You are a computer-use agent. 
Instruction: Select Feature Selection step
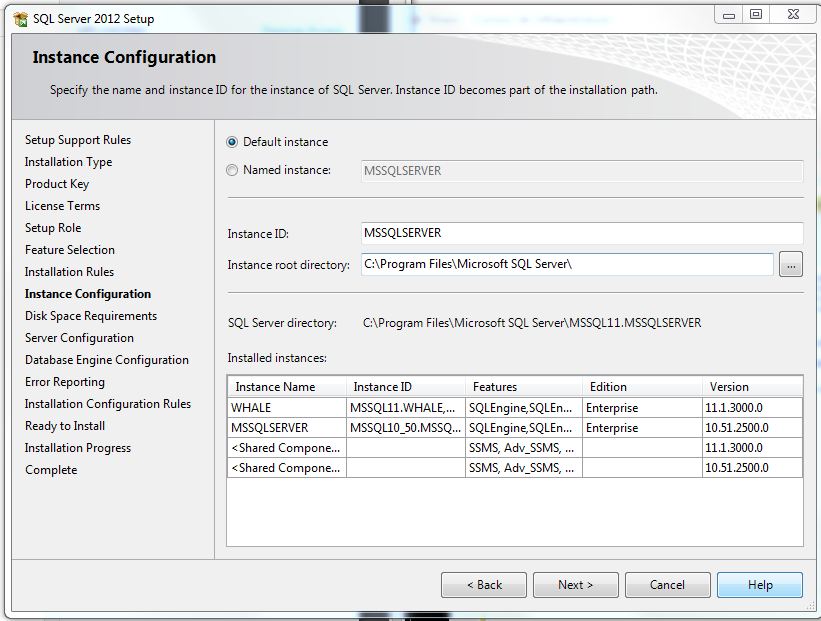[70, 250]
